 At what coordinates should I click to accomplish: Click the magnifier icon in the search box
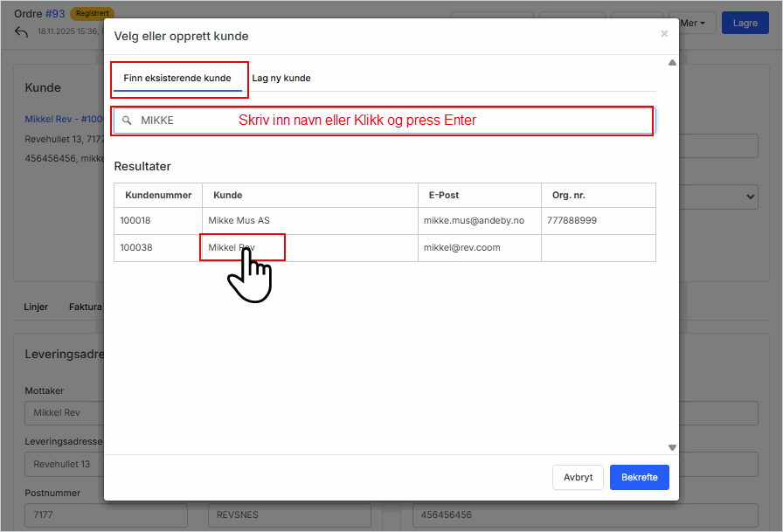(x=127, y=121)
